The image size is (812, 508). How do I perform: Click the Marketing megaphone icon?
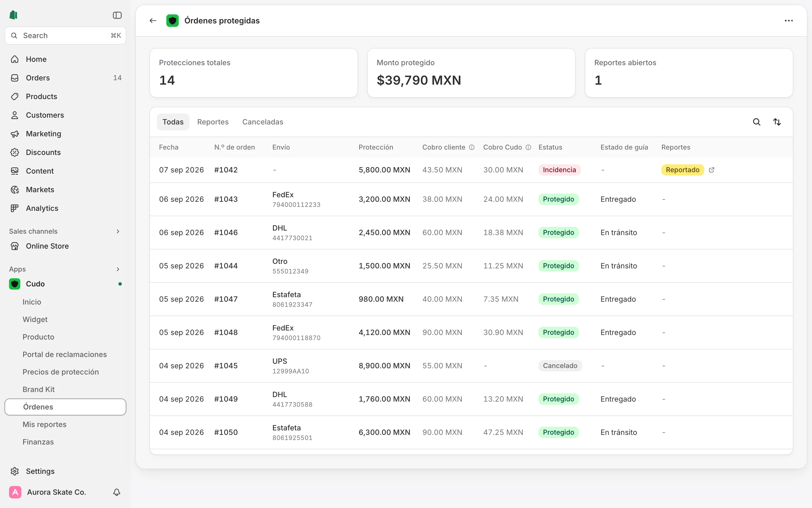coord(14,134)
